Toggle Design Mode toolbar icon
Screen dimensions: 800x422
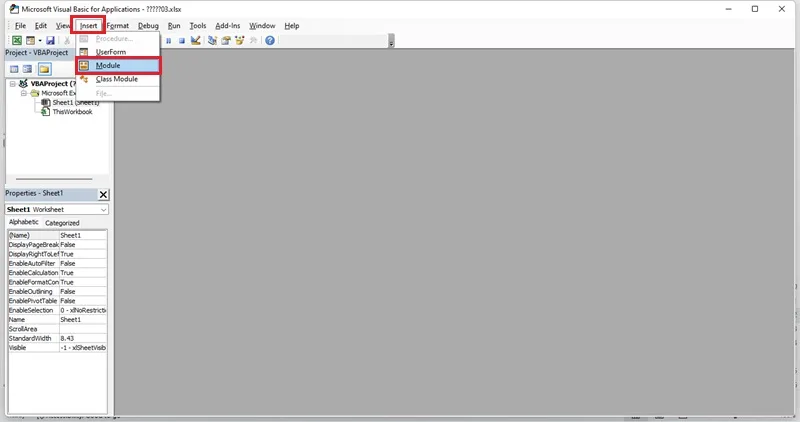point(195,40)
